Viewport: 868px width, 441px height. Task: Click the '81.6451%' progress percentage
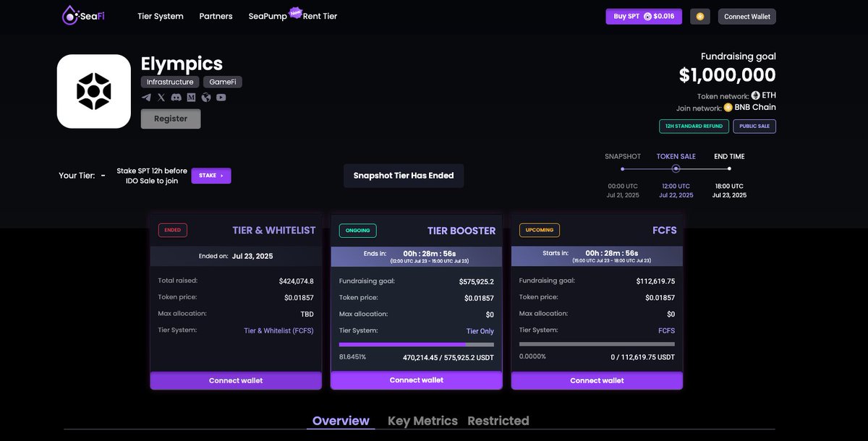click(x=353, y=357)
